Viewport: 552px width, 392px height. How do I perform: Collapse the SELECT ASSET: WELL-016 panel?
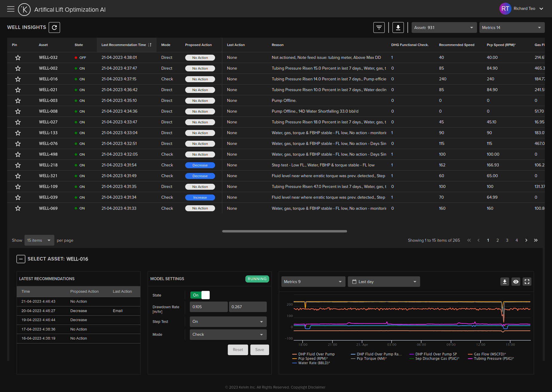pyautogui.click(x=21, y=259)
